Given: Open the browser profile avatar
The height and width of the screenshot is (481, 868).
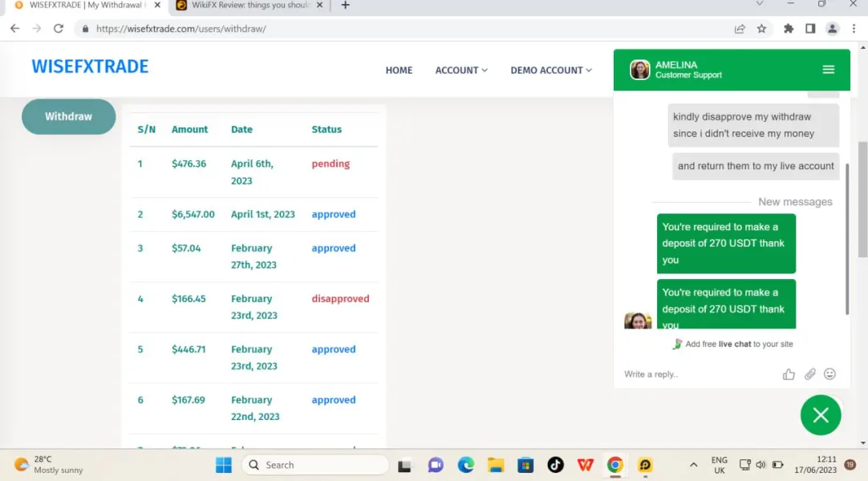Looking at the screenshot, I should [x=832, y=29].
